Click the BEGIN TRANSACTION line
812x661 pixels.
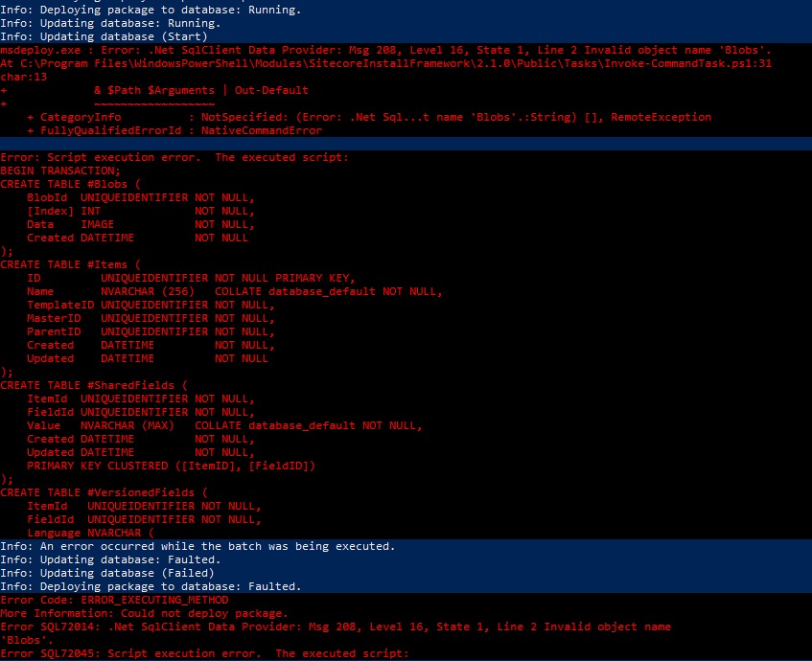coord(60,171)
